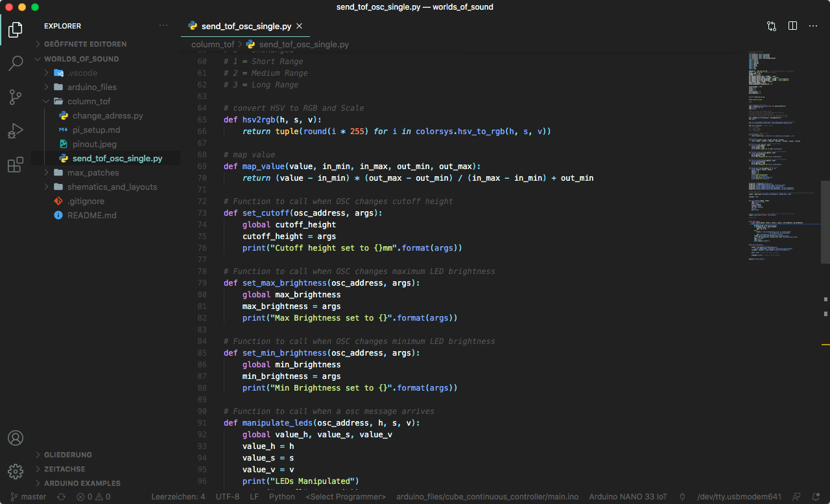Open the Accounts menu icon

tap(16, 438)
